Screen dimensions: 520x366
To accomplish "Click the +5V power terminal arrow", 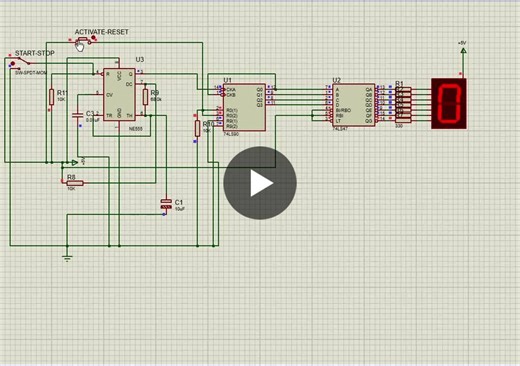I will click(x=463, y=51).
